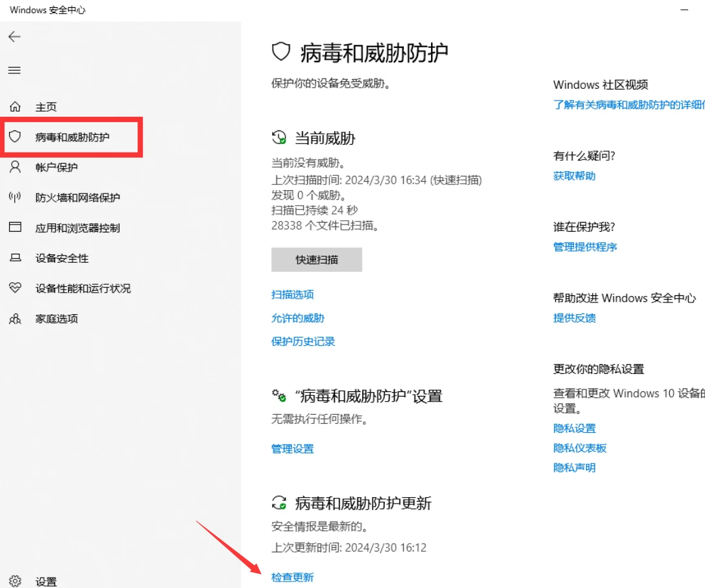Open 防火墙和网络保护 section
Image resolution: width=705 pixels, height=588 pixels.
click(77, 197)
